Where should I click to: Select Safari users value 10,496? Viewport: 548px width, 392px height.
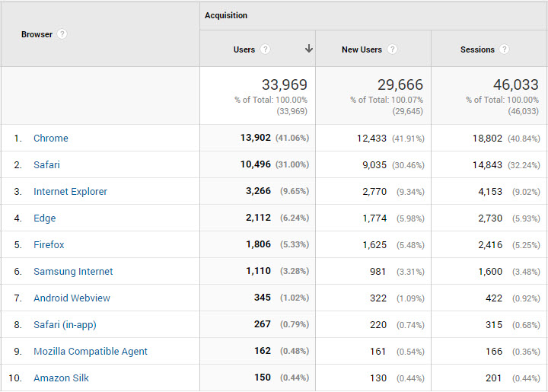click(256, 164)
